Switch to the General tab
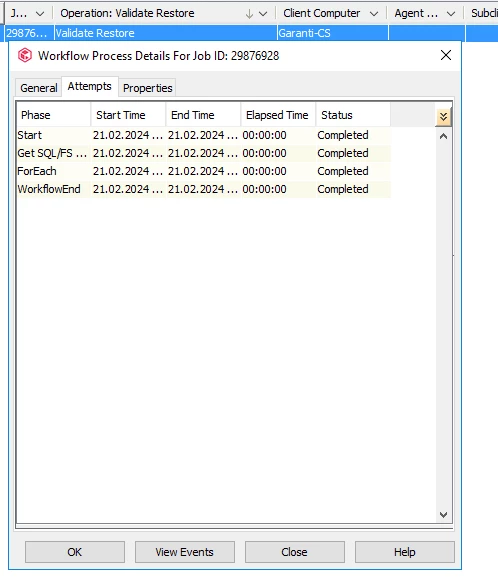The width and height of the screenshot is (498, 579). [x=38, y=88]
